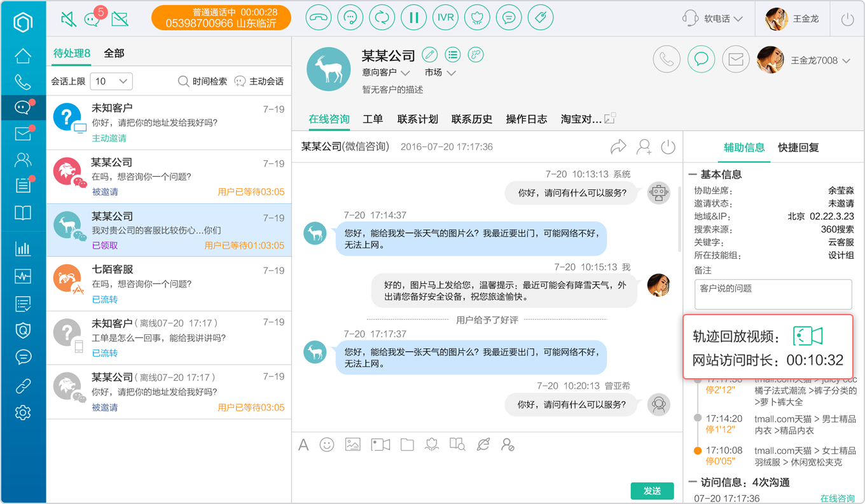
Task: Edit 某某公司 customer with pencil icon
Action: coord(430,55)
